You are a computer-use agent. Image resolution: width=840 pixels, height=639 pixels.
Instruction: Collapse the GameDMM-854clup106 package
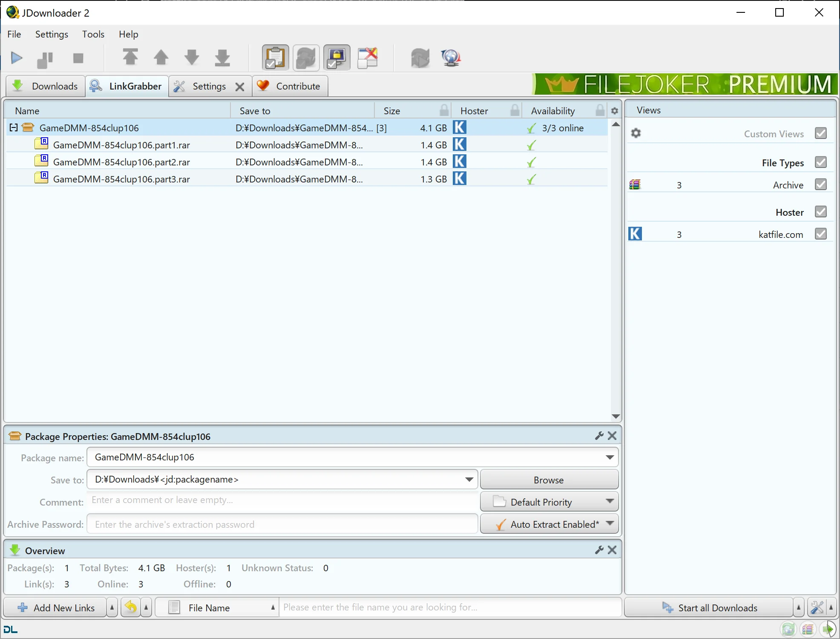(13, 127)
